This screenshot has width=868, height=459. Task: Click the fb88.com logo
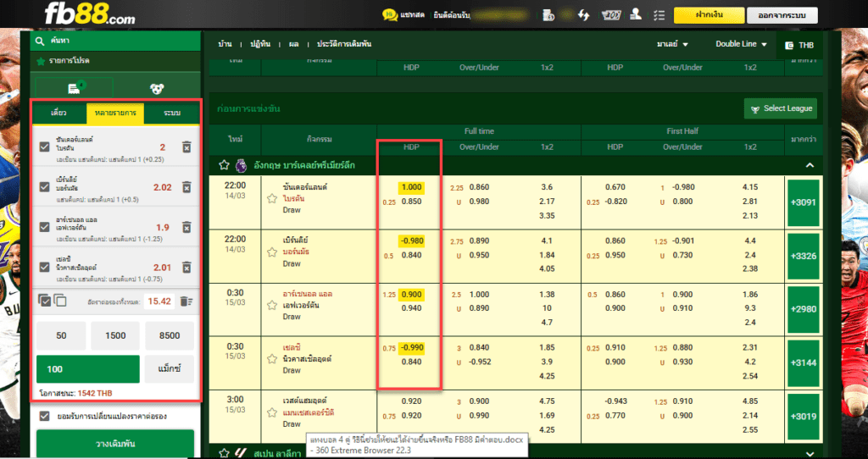(x=90, y=14)
